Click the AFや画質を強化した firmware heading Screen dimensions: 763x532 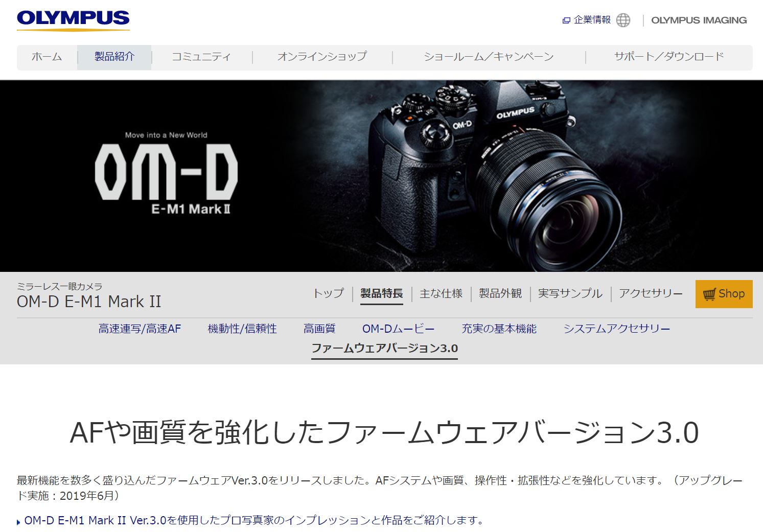pyautogui.click(x=384, y=432)
